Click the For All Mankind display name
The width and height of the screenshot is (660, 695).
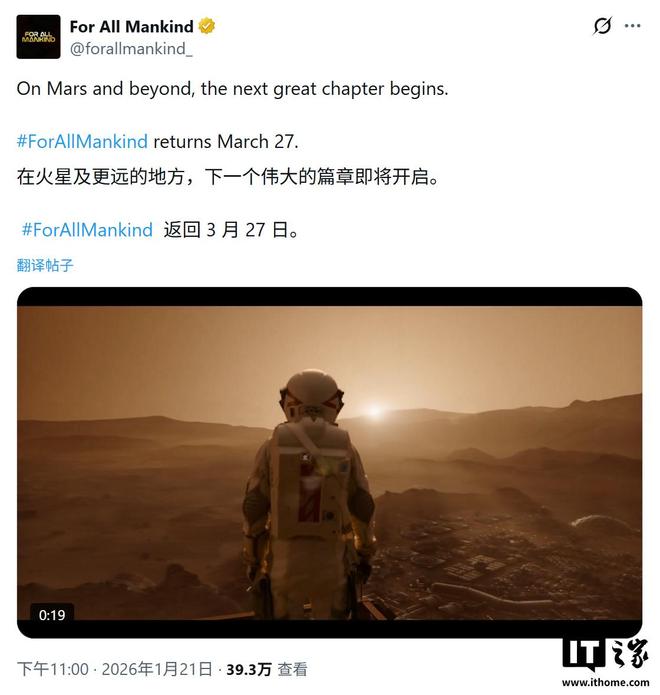coord(131,27)
